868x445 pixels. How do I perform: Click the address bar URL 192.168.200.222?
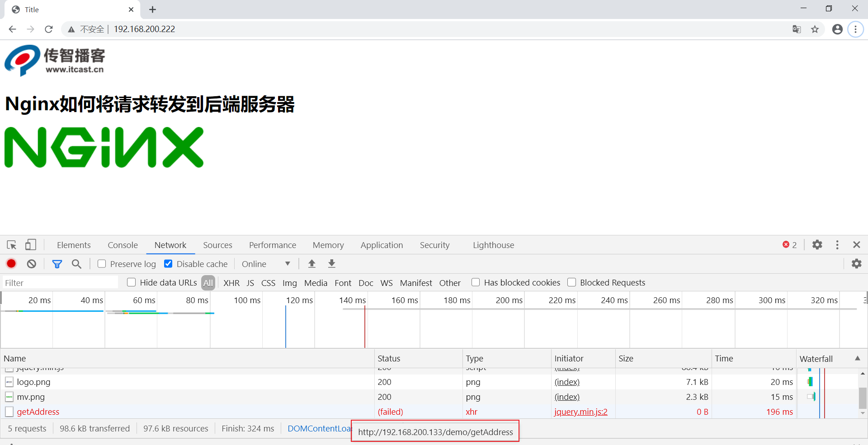(x=144, y=29)
